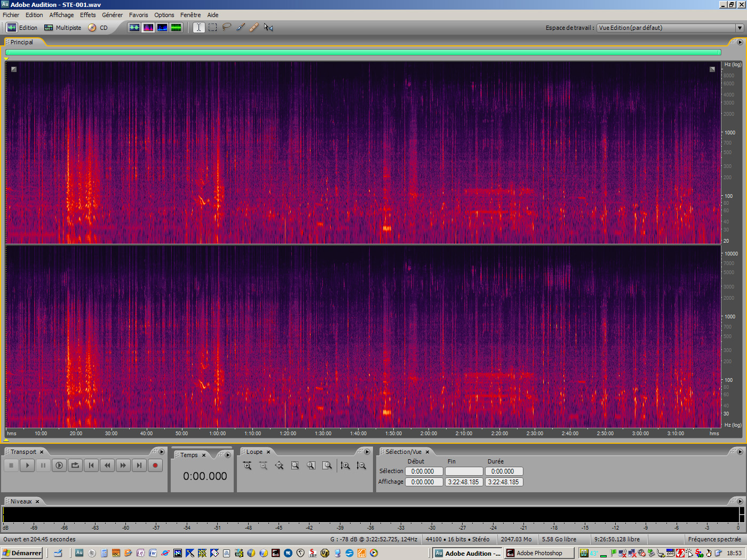This screenshot has width=747, height=560.
Task: Select the Principal tab
Action: (x=21, y=42)
